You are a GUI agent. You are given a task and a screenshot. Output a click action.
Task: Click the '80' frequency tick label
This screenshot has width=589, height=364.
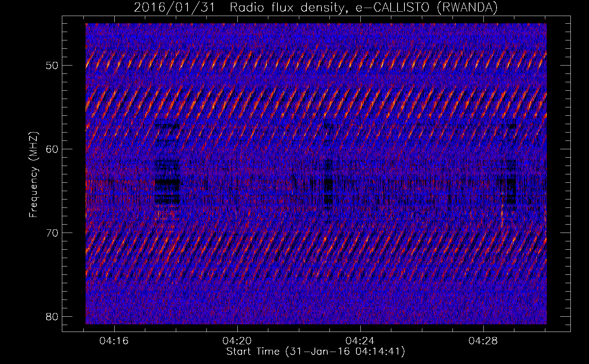pos(52,317)
